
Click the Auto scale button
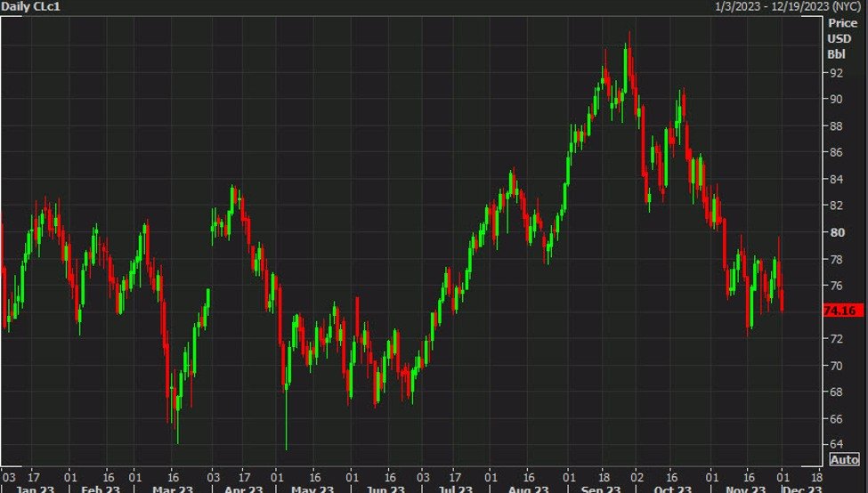coord(844,459)
